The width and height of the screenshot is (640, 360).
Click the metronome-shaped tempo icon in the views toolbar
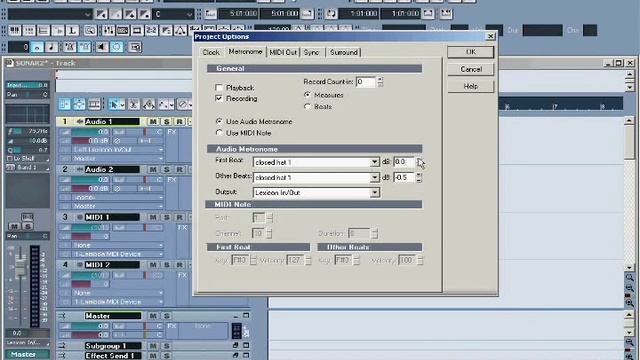(x=180, y=30)
